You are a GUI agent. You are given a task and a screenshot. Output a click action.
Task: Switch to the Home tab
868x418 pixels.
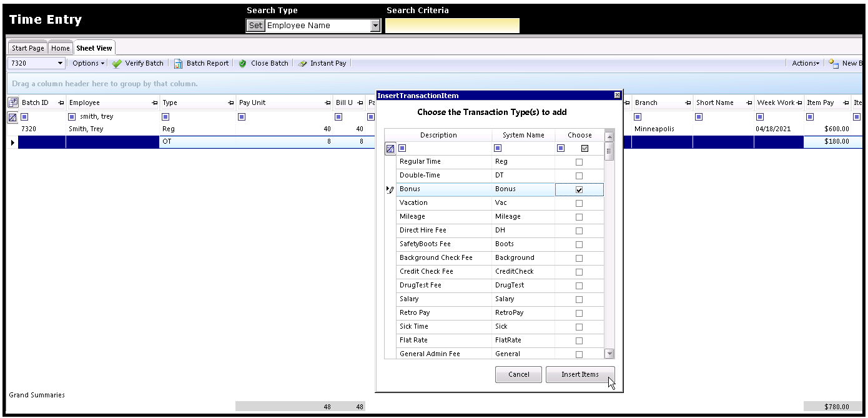pos(61,48)
